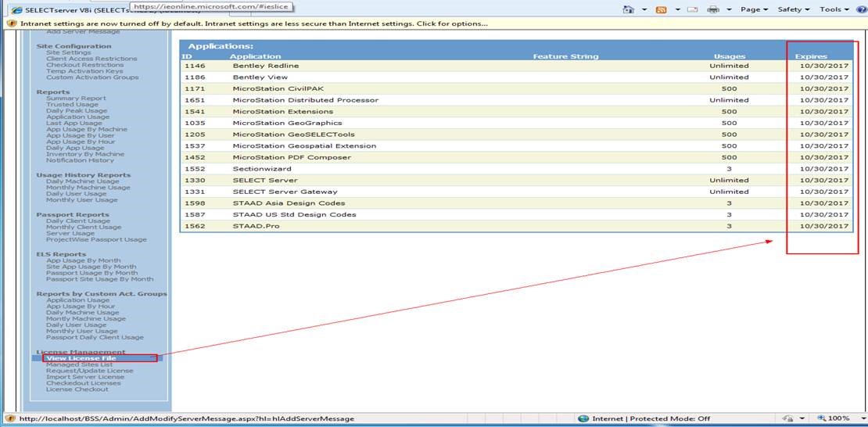The image size is (868, 427).
Task: Open Site Settings link
Action: (69, 52)
